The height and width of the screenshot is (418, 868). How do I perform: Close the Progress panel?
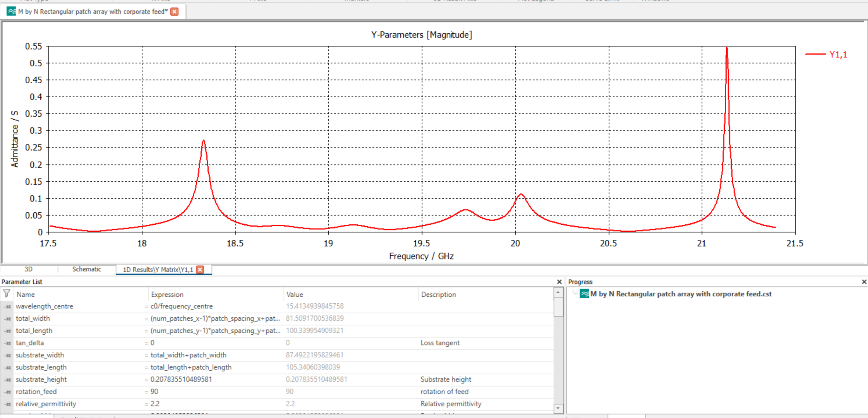(x=864, y=282)
